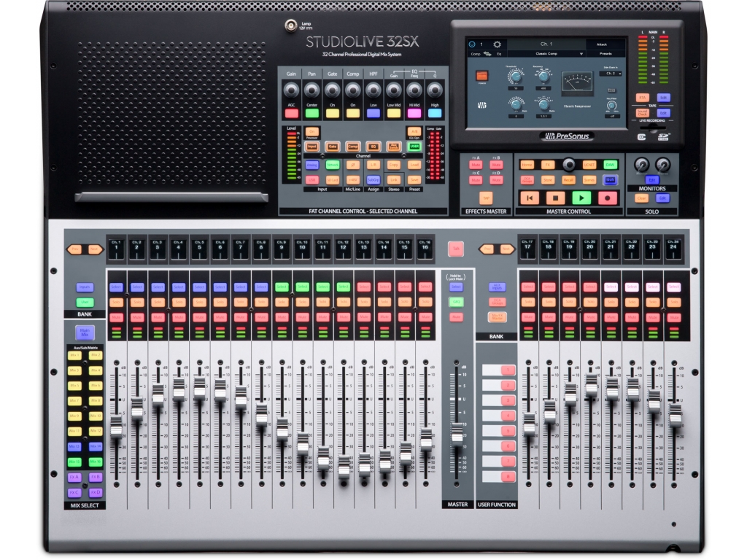747x560 pixels.
Task: Push the blue Shift button
Action: click(610, 180)
